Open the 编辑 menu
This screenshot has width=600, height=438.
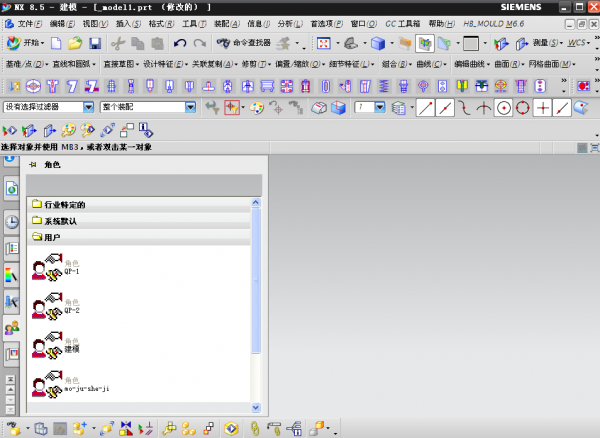62,24
